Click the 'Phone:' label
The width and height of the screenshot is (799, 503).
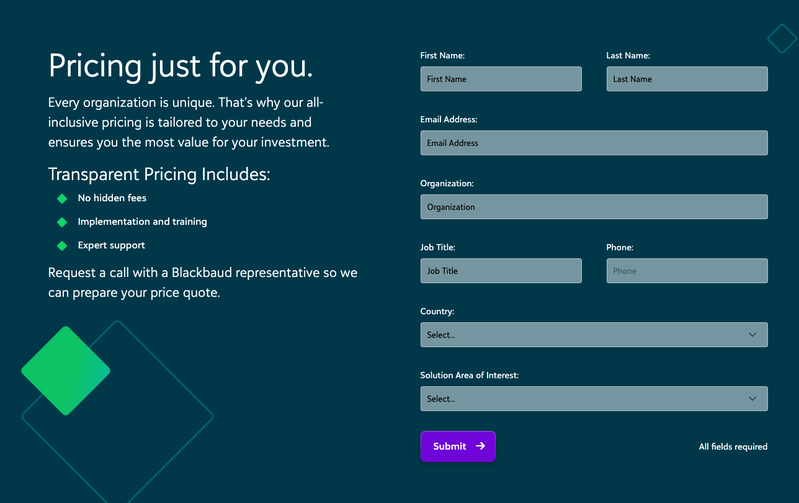(x=620, y=248)
